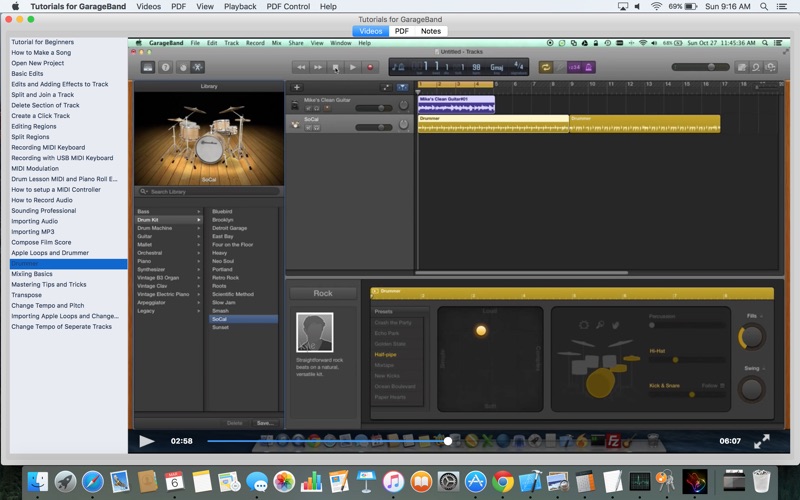Click the Add Track plus button
The width and height of the screenshot is (800, 500).
click(x=296, y=87)
